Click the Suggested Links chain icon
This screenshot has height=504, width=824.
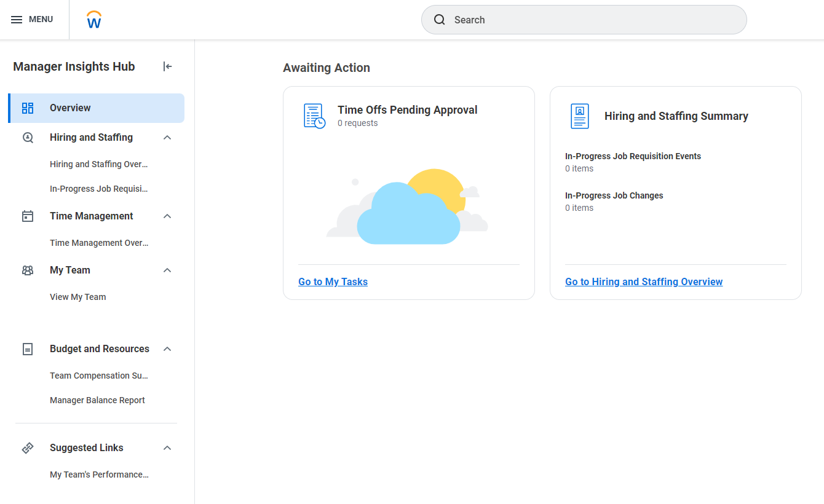(27, 447)
